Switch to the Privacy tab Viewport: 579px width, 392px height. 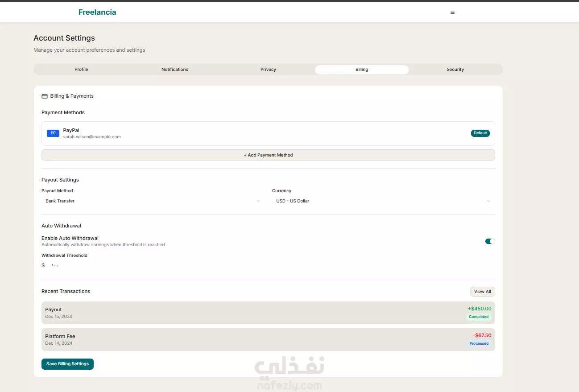coord(268,70)
